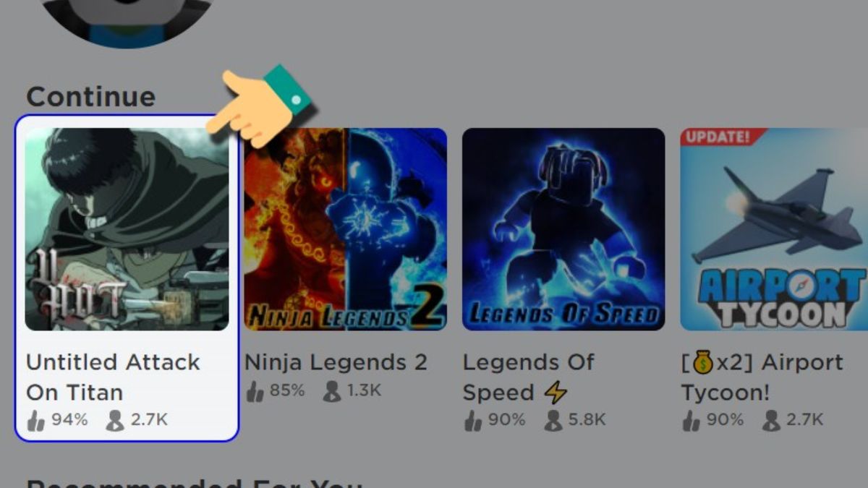Click the thumbs-up icon showing 94%
Screen dimensions: 868x488
coord(36,420)
